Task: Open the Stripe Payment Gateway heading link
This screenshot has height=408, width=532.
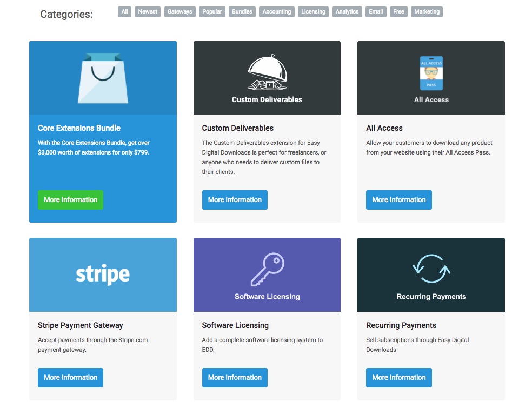Action: tap(81, 325)
